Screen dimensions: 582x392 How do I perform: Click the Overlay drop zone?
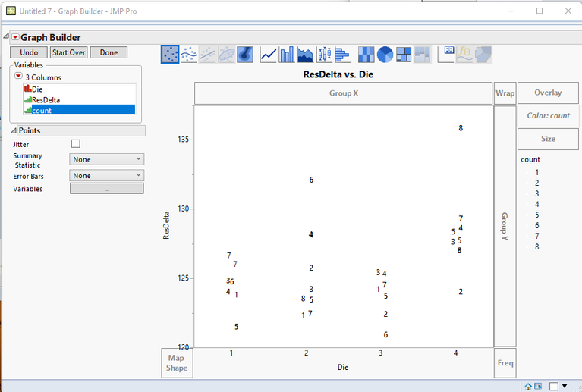(548, 93)
